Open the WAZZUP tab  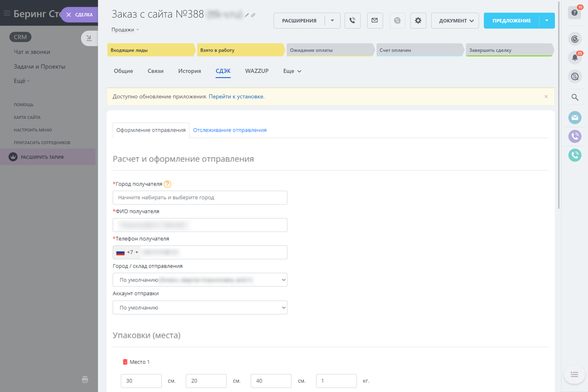tap(257, 71)
